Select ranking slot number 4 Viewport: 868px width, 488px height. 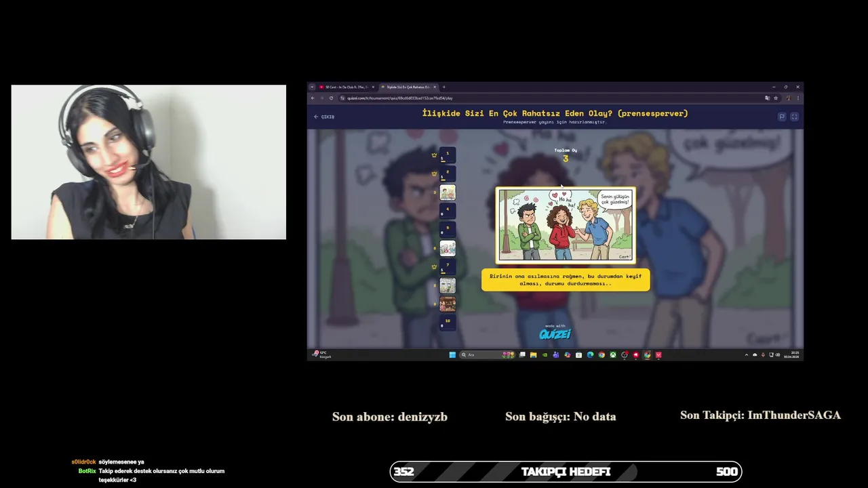coord(448,211)
